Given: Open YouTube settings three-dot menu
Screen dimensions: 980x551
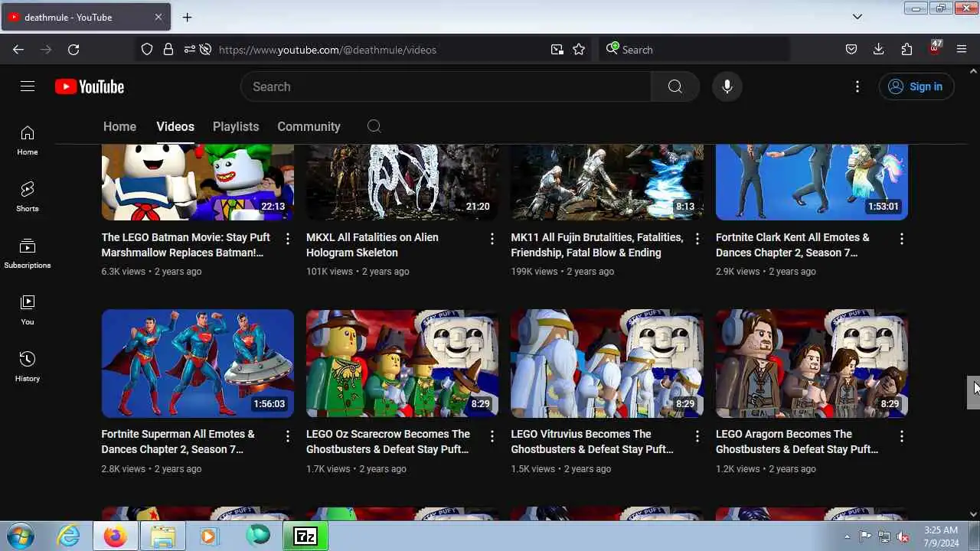Looking at the screenshot, I should (x=857, y=86).
